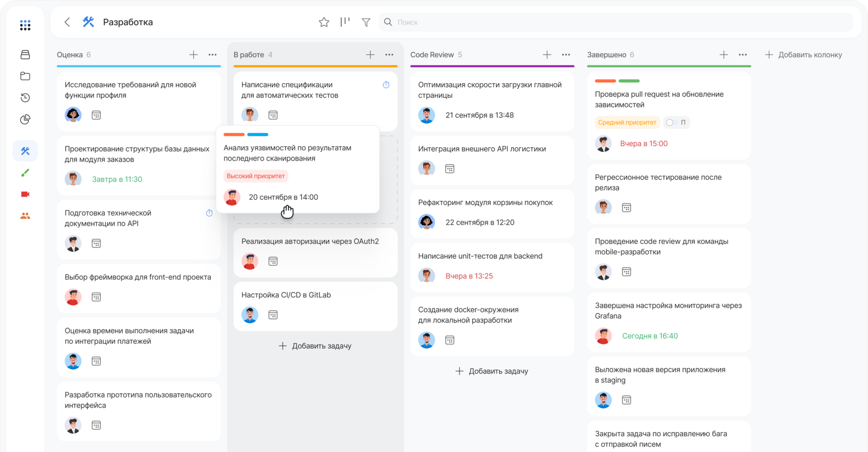Go back with the arrow beside Разработка
Image resolution: width=868 pixels, height=452 pixels.
point(67,22)
